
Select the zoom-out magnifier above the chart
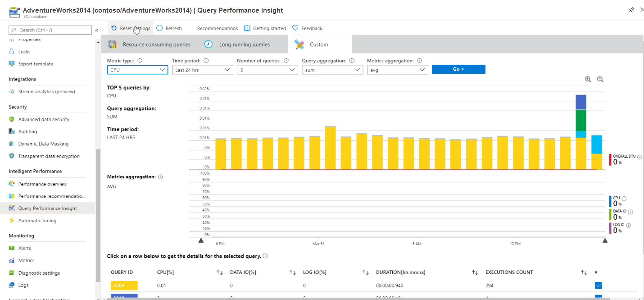(x=600, y=79)
